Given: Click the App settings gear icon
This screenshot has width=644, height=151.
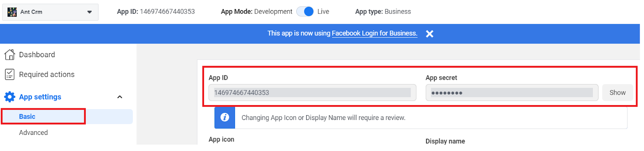Looking at the screenshot, I should click(x=10, y=97).
